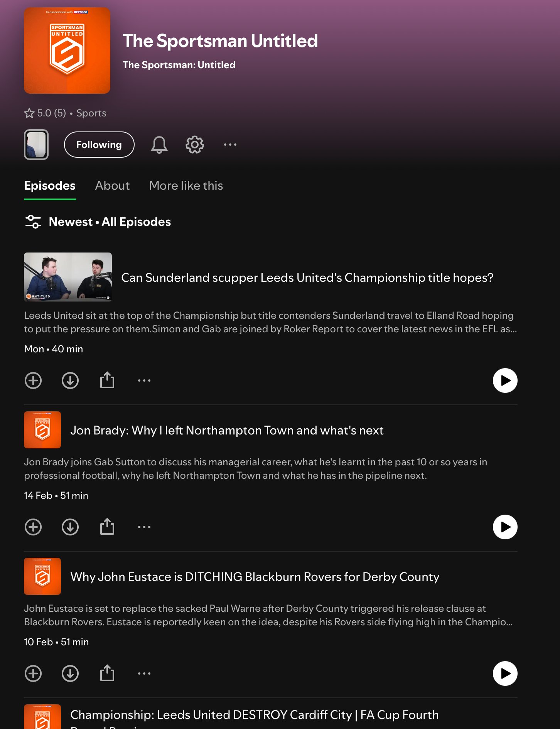
Task: Open more options for Jon Brady episode
Action: coord(144,527)
